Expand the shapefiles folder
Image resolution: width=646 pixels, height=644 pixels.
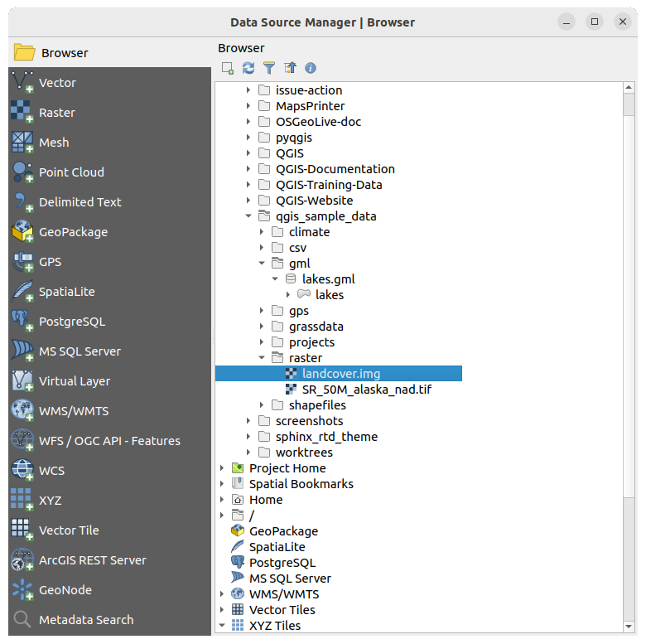[262, 405]
